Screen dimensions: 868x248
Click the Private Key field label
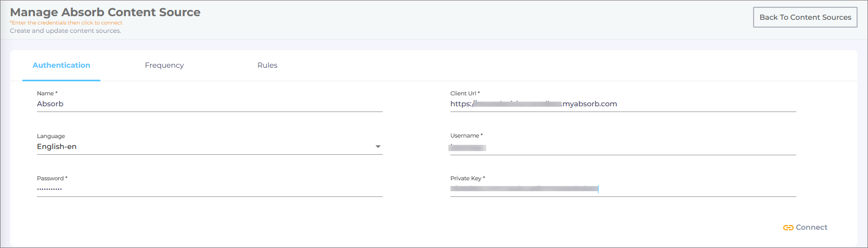click(x=467, y=178)
